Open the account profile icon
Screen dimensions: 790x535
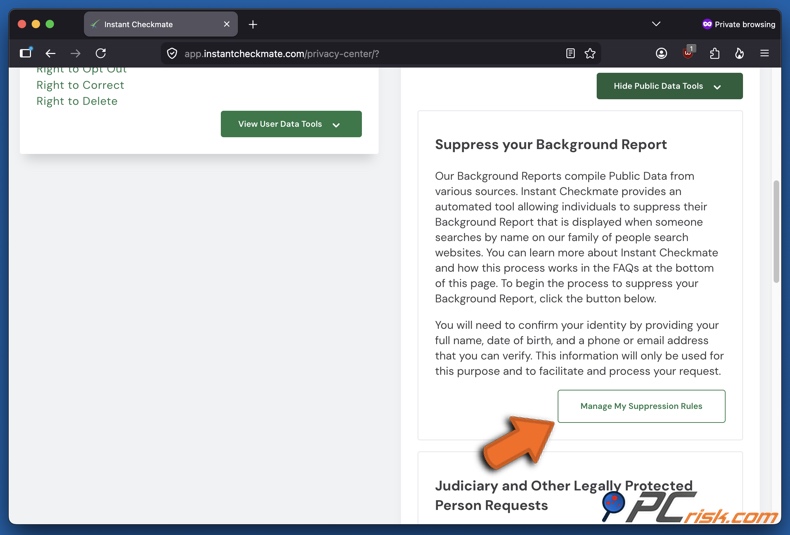[662, 53]
